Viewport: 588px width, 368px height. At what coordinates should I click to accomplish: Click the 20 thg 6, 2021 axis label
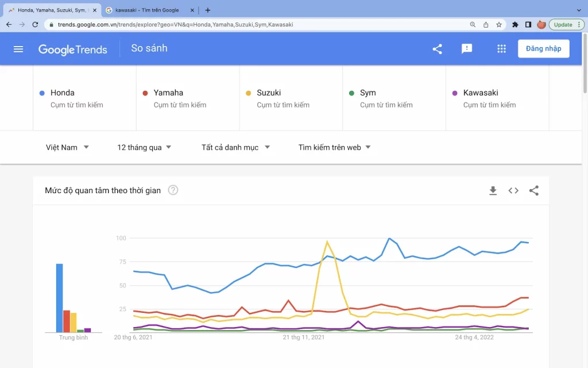[x=133, y=337]
